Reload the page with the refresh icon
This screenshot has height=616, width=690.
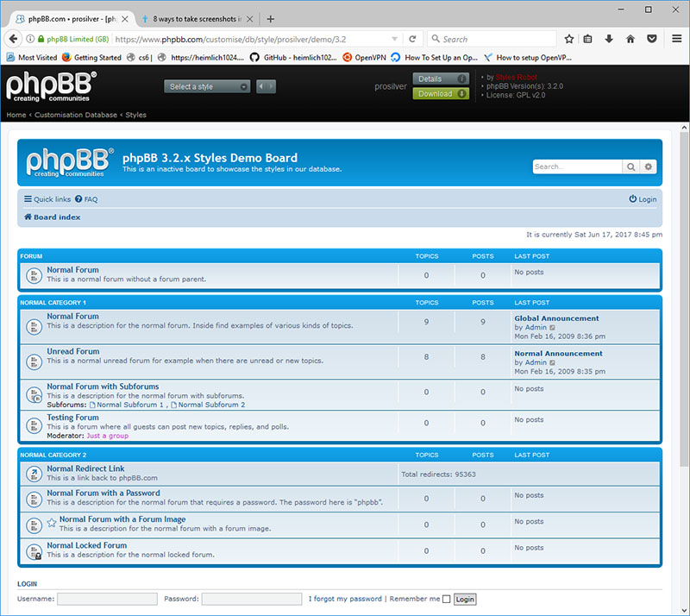[x=412, y=39]
